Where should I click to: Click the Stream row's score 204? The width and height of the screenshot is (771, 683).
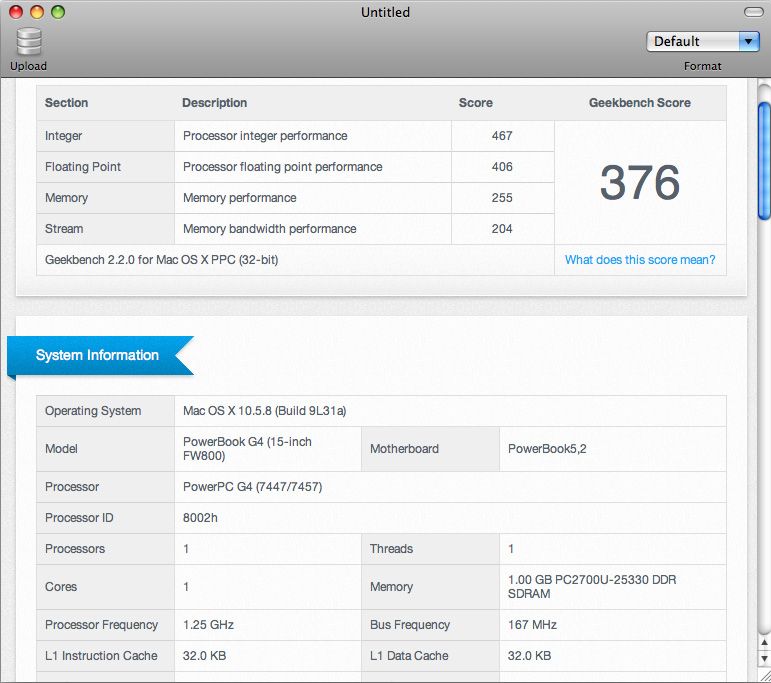point(502,229)
